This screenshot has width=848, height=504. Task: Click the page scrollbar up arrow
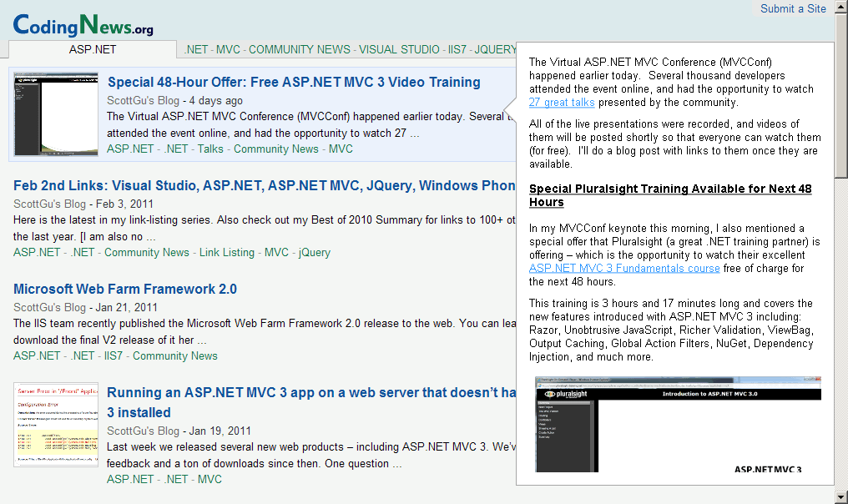coord(841,6)
